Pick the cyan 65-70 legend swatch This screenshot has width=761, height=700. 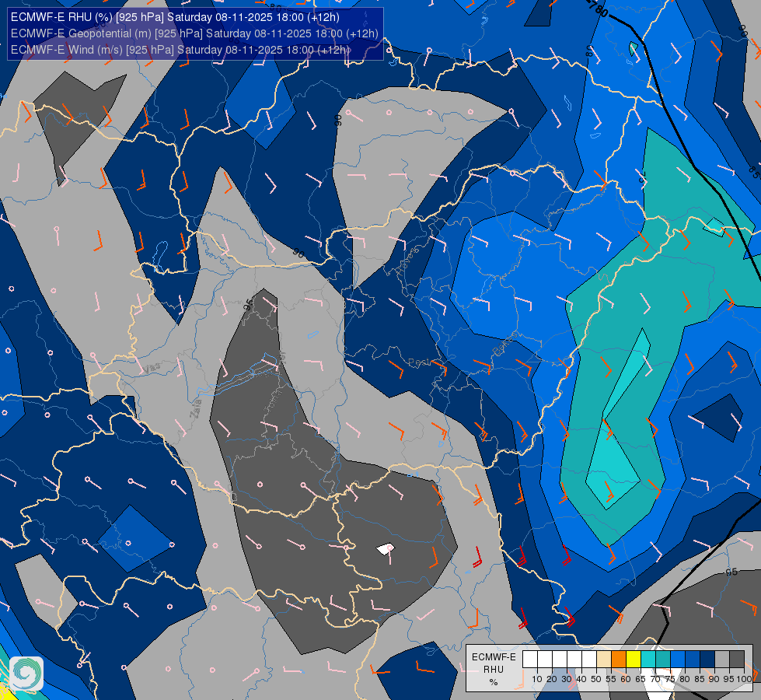pyautogui.click(x=648, y=660)
